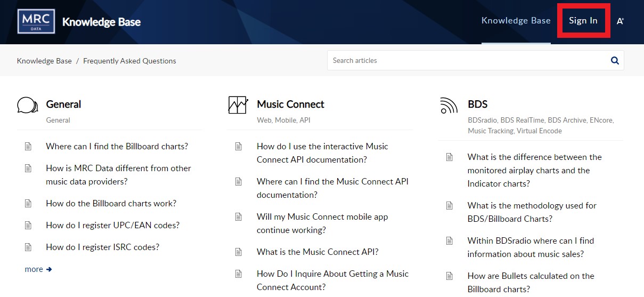
Task: Open the General category heading
Action: [x=63, y=105]
